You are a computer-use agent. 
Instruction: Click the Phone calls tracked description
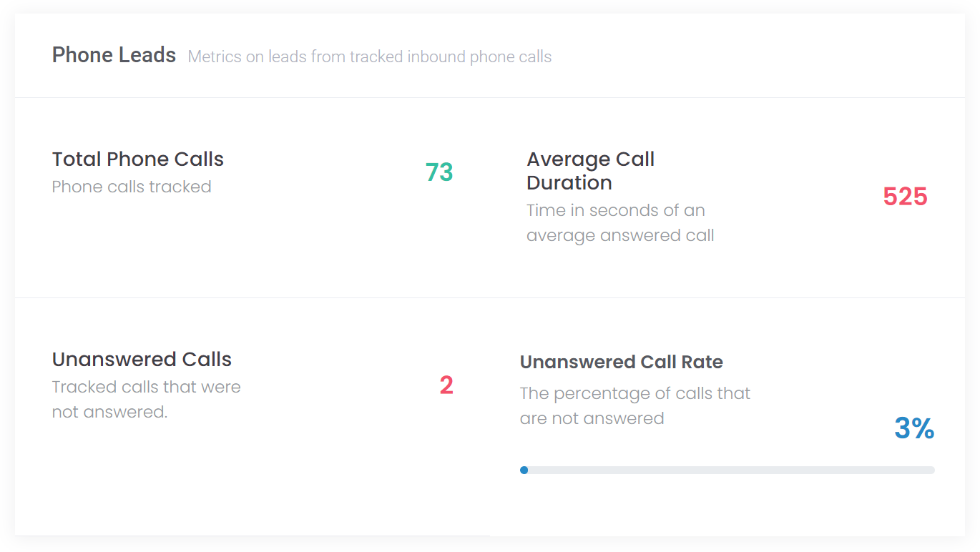coord(132,187)
